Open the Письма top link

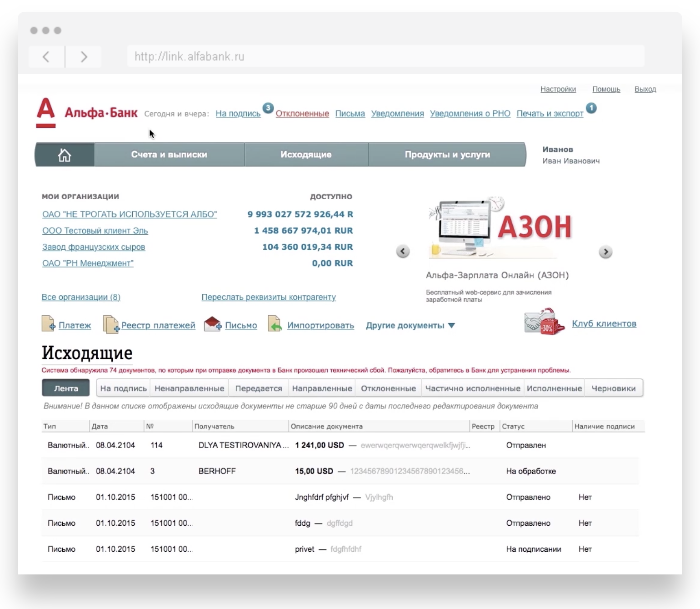(350, 114)
